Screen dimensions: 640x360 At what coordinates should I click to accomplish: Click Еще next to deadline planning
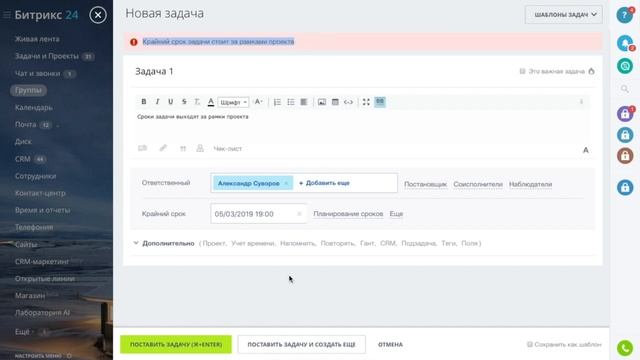tap(396, 213)
